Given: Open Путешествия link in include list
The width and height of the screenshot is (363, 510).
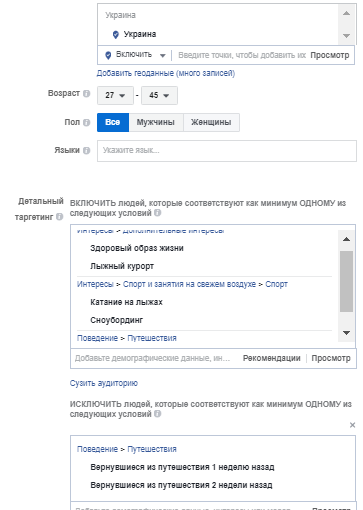Looking at the screenshot, I should point(152,338).
